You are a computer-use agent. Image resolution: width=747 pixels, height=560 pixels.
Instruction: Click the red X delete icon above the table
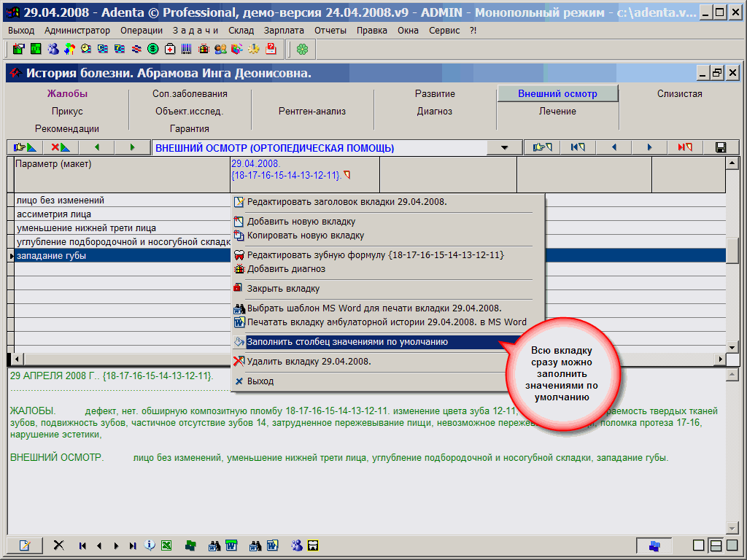point(61,147)
